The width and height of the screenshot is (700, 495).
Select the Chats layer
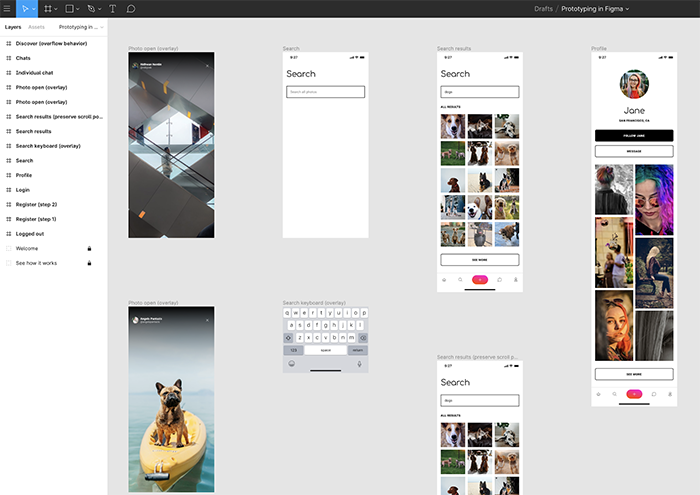click(x=23, y=58)
